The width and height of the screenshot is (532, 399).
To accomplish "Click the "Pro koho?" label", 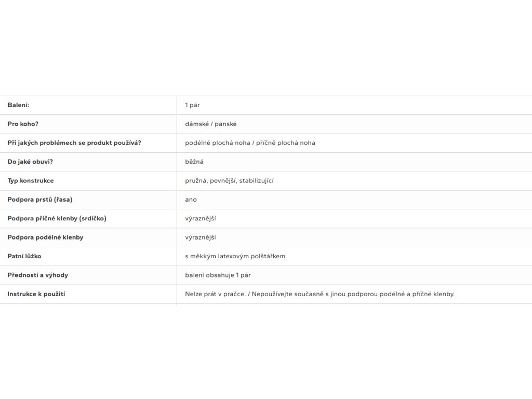I will point(23,124).
